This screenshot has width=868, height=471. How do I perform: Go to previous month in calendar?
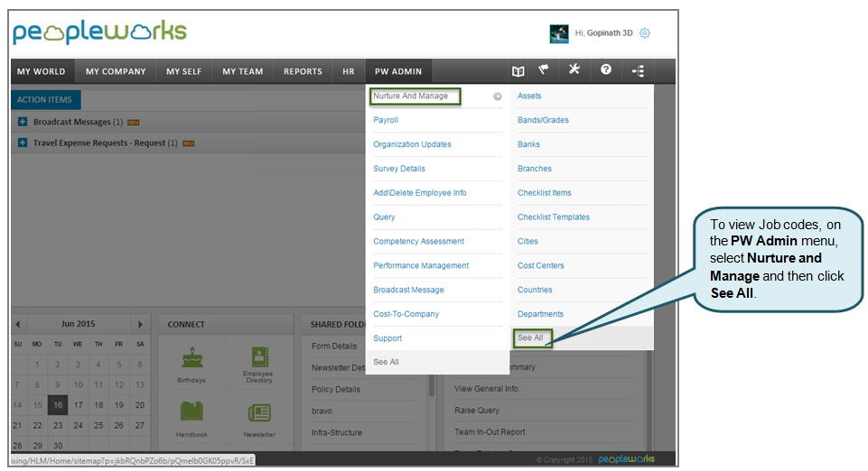18,325
